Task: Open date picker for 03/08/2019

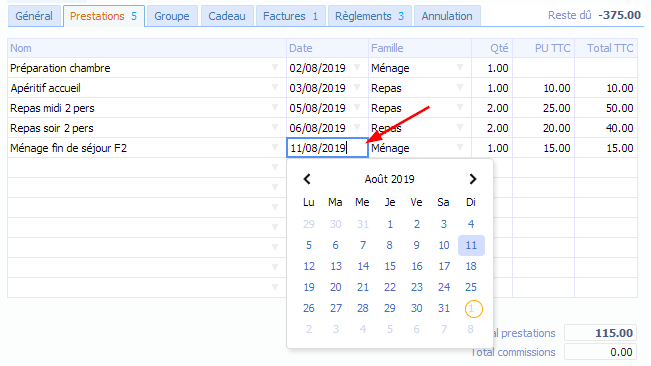Action: (x=357, y=88)
